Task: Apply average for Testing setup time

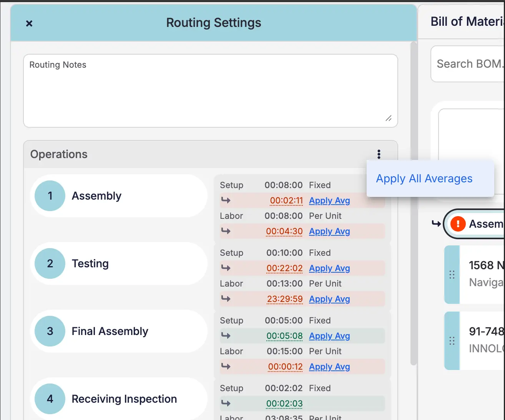Action: point(329,268)
